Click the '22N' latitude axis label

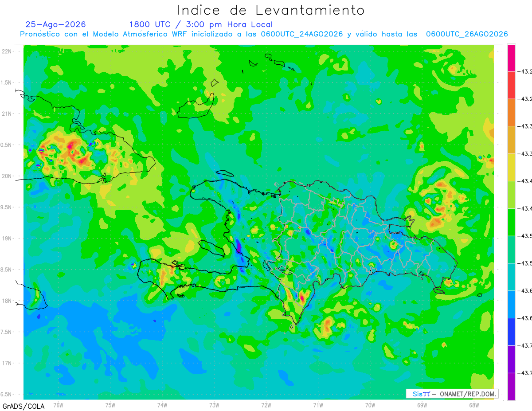pos(7,51)
